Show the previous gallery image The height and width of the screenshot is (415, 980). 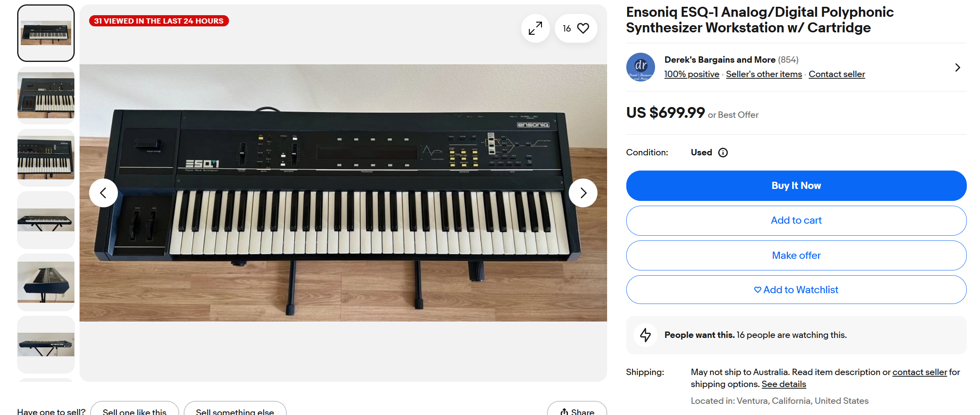[103, 193]
